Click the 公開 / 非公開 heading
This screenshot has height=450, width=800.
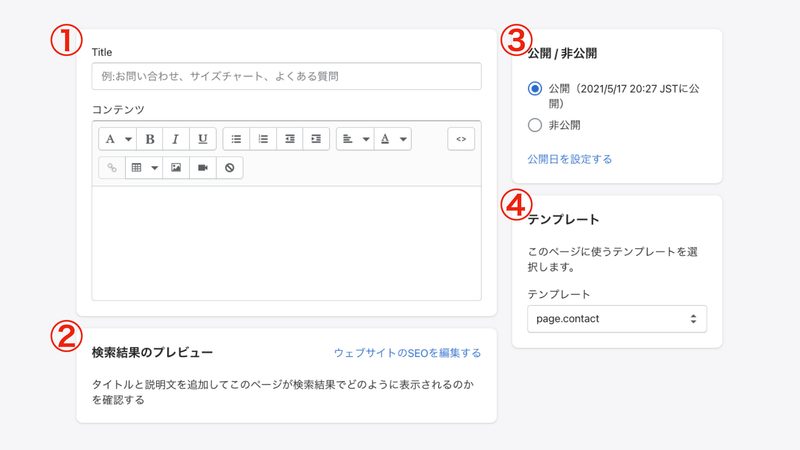562,53
